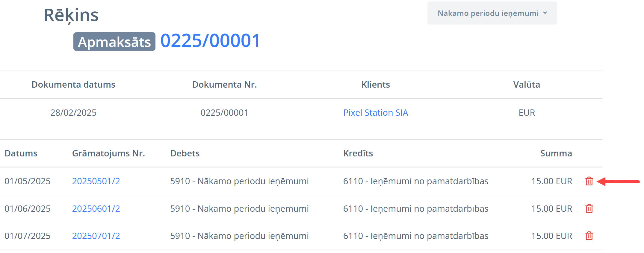Click the Dokumenta datums header

pos(73,85)
